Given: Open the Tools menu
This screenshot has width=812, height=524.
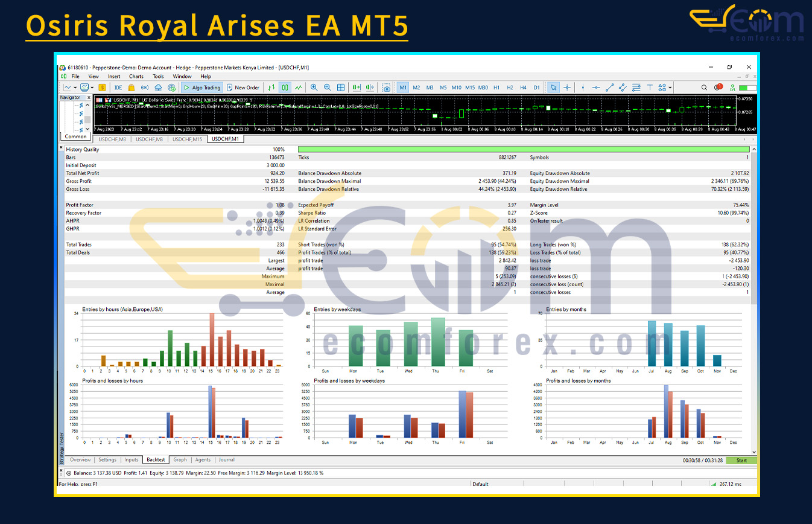Looking at the screenshot, I should (158, 77).
